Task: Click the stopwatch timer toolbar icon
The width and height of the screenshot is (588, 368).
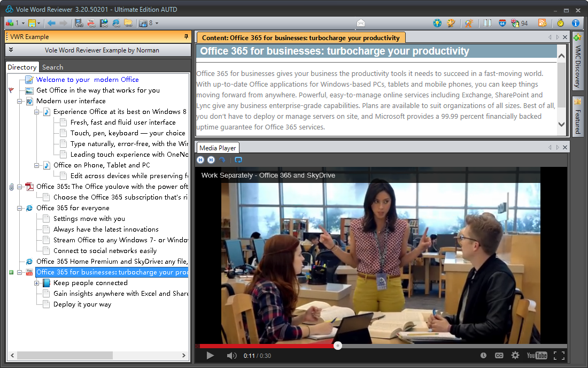Action: click(x=560, y=23)
